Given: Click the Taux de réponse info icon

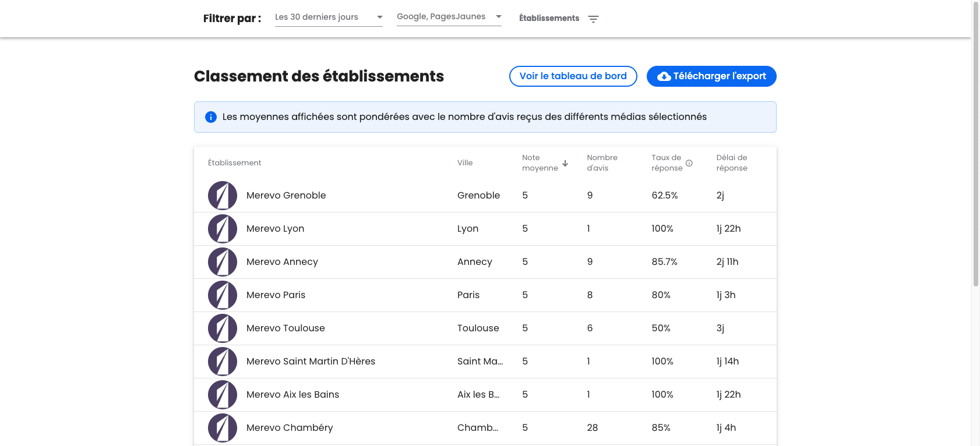Looking at the screenshot, I should [689, 163].
